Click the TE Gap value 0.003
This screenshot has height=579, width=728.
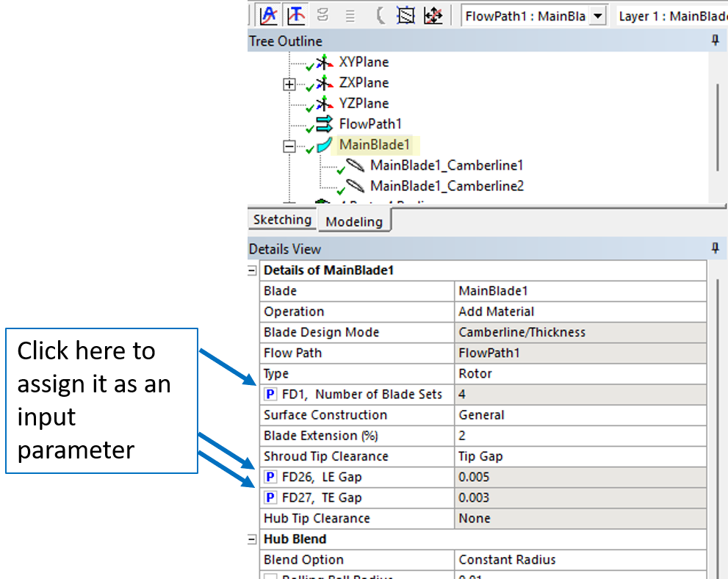pos(580,497)
